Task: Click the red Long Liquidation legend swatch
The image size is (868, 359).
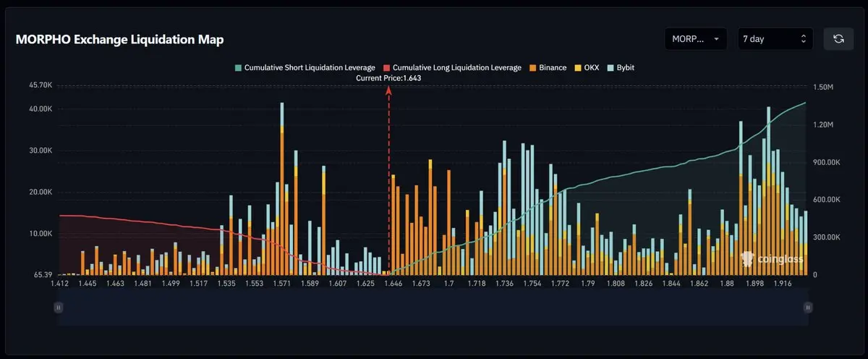Action: [x=386, y=67]
